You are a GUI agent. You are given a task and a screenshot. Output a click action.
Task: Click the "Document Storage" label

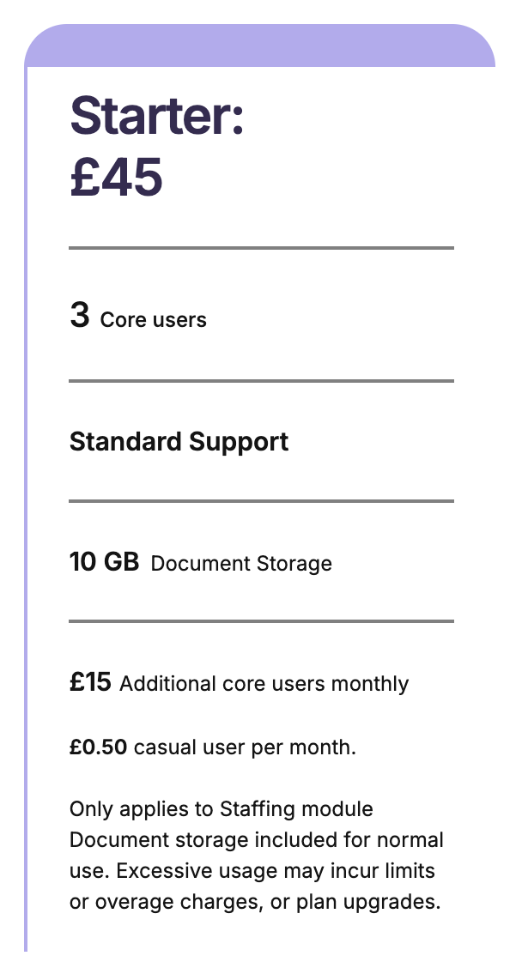tap(241, 564)
